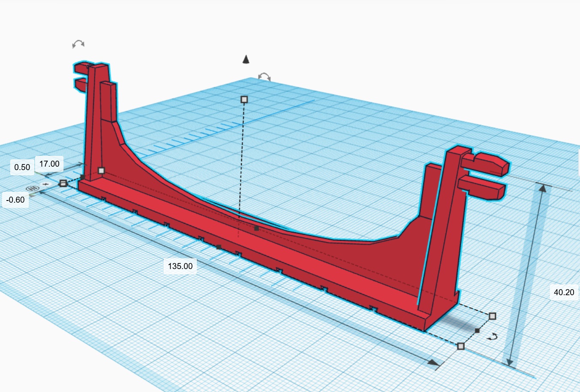This screenshot has height=392, width=580.
Task: Click the upper white corner handle at the right end
Action: pos(493,316)
